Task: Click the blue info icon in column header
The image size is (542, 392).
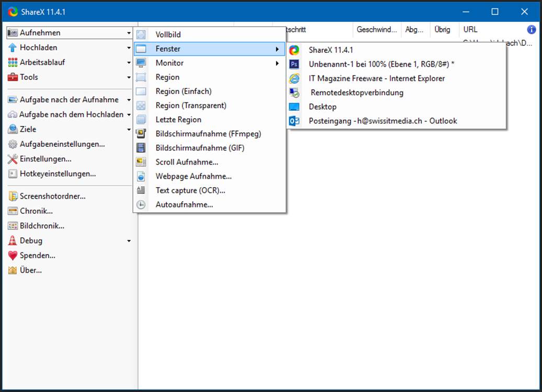Action: (x=531, y=30)
